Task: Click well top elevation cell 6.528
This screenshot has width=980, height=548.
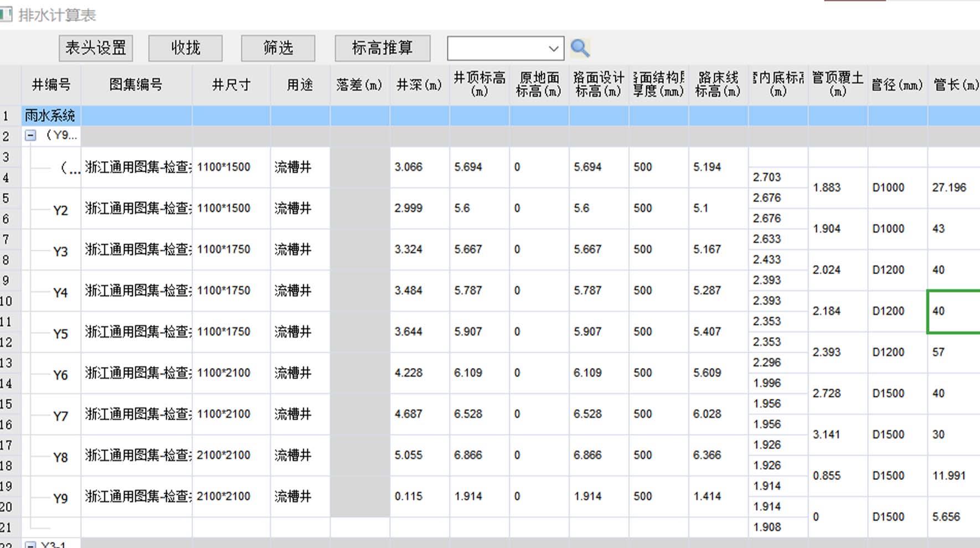Action: 479,414
